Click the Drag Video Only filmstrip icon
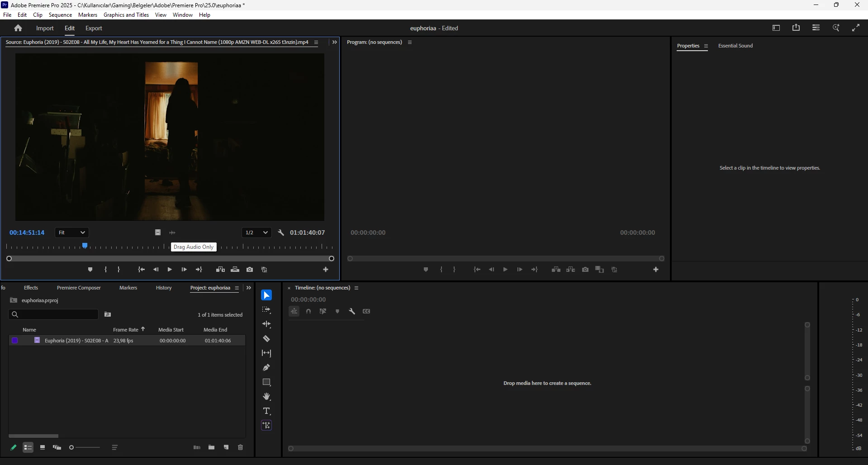 tap(158, 232)
